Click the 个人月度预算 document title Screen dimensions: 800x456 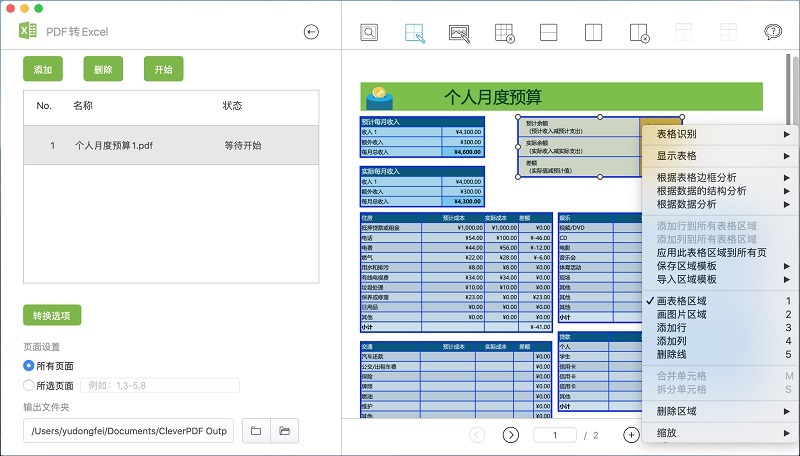coord(492,97)
